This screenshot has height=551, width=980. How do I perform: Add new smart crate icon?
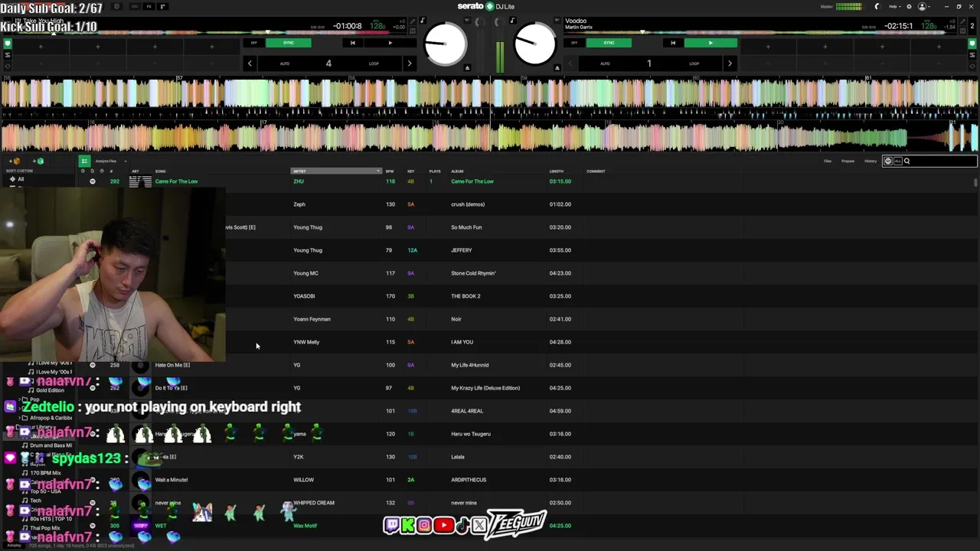(x=38, y=161)
